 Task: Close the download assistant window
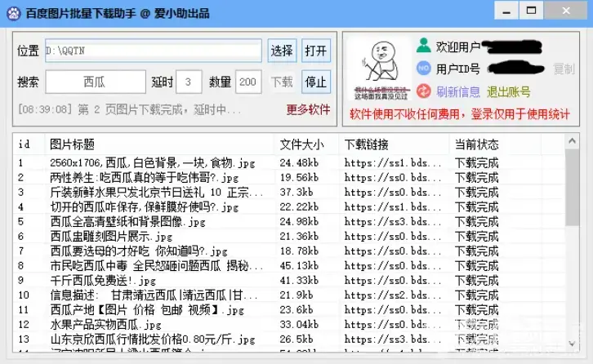[566, 11]
